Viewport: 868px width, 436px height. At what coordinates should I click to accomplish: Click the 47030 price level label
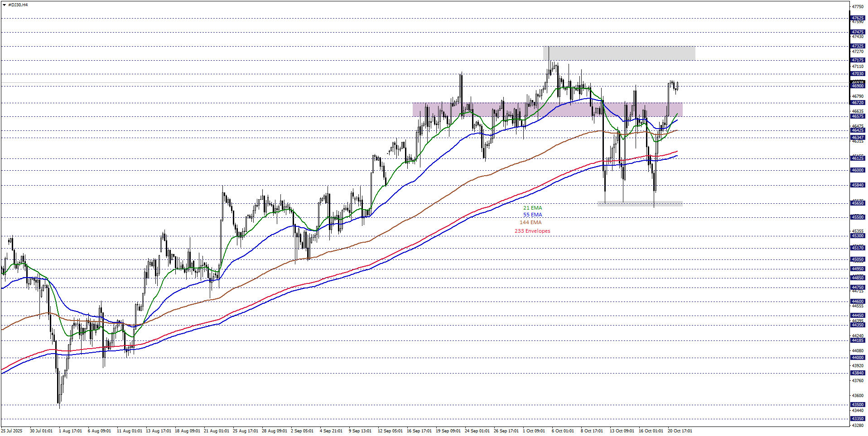858,74
